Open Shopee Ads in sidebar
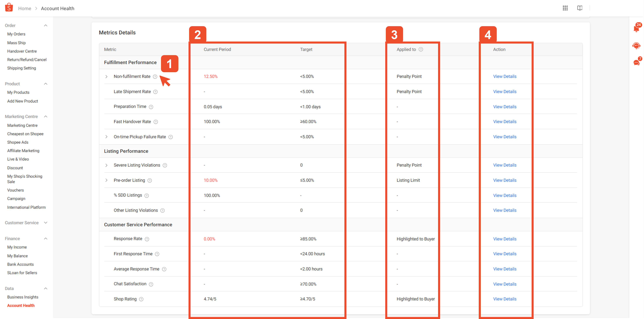 [x=18, y=142]
